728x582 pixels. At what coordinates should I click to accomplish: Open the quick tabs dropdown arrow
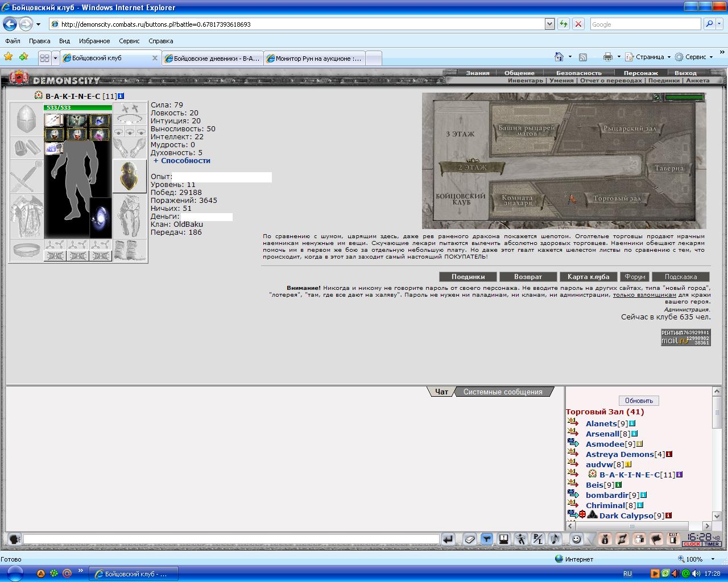55,58
